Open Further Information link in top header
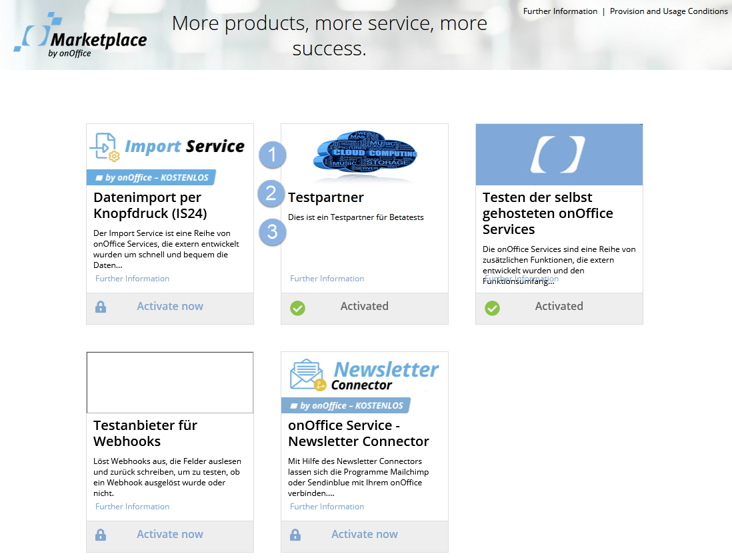The height and width of the screenshot is (560, 732). tap(560, 11)
